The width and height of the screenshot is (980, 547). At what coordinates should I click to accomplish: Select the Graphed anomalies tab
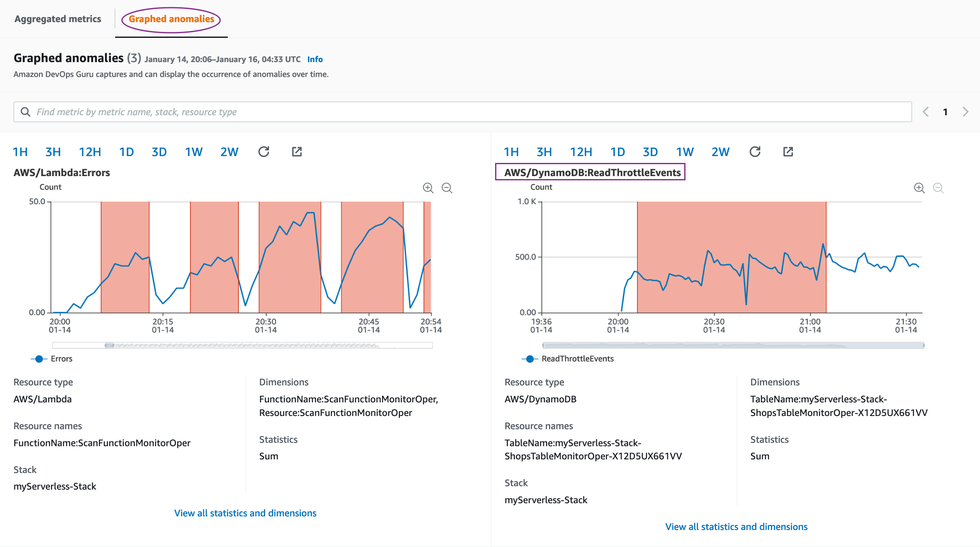click(171, 19)
